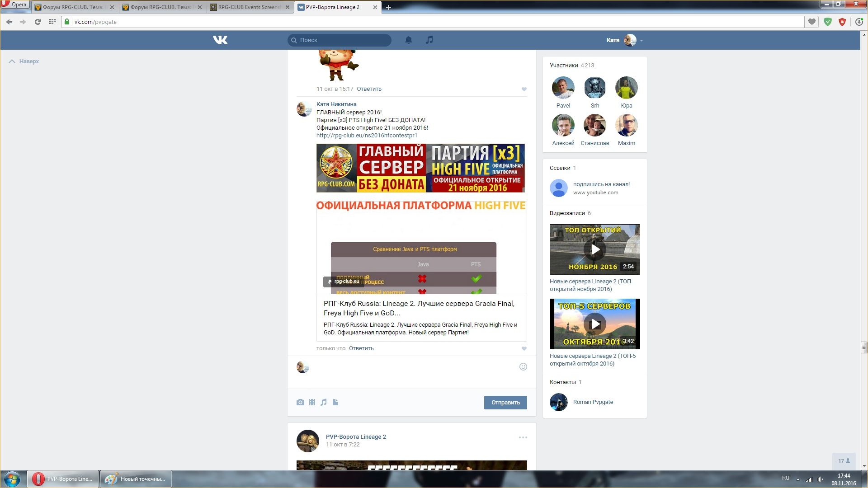The height and width of the screenshot is (488, 868).
Task: Click in the VK Поиск search field
Action: click(344, 40)
